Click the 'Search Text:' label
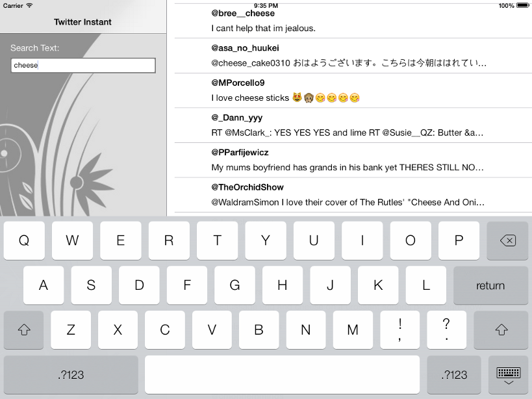The height and width of the screenshot is (399, 532). [34, 48]
